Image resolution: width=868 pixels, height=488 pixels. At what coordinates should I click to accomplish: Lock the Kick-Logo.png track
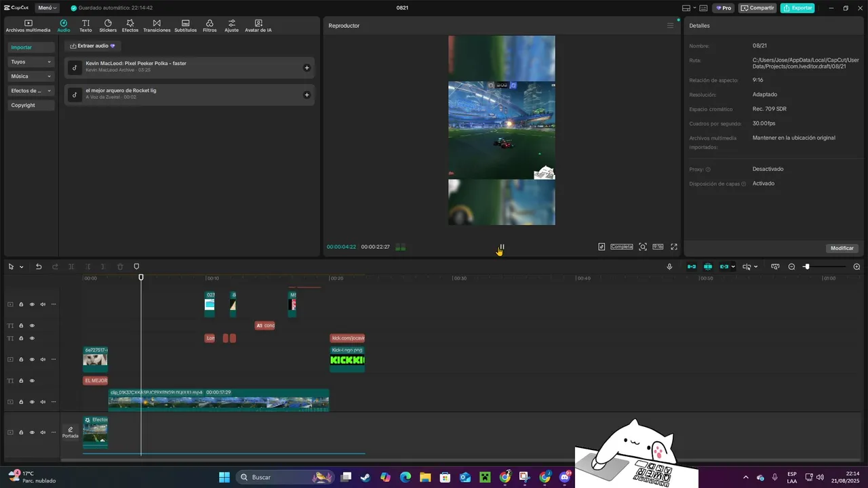pyautogui.click(x=21, y=360)
